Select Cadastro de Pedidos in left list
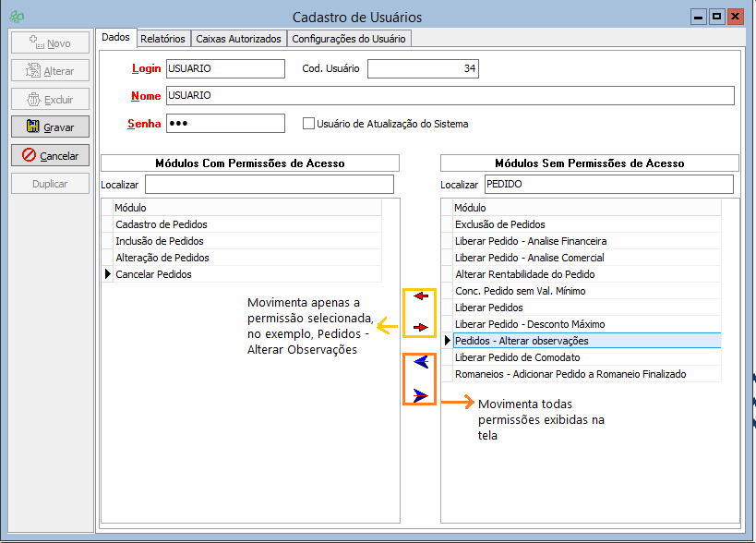 162,224
